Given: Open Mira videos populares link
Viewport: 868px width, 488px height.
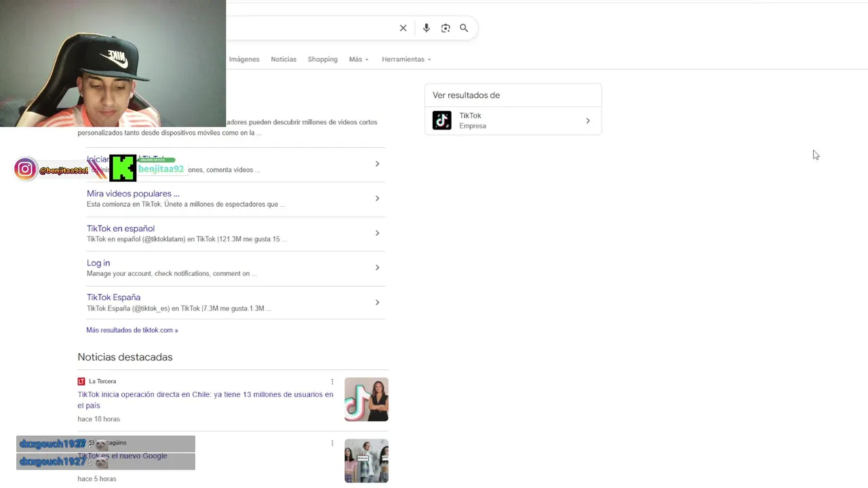Looking at the screenshot, I should (133, 193).
